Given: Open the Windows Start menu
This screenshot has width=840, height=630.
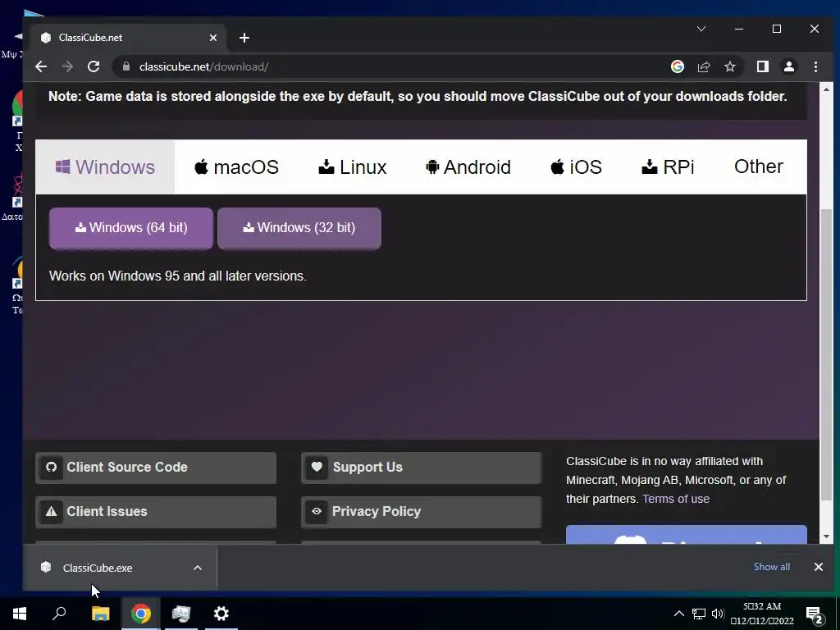Looking at the screenshot, I should 20,614.
